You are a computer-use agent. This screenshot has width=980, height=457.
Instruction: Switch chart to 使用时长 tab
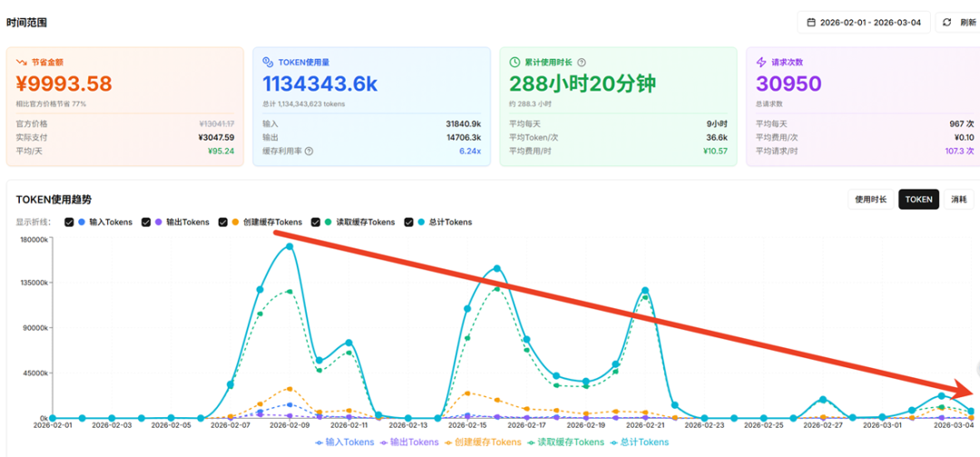871,199
